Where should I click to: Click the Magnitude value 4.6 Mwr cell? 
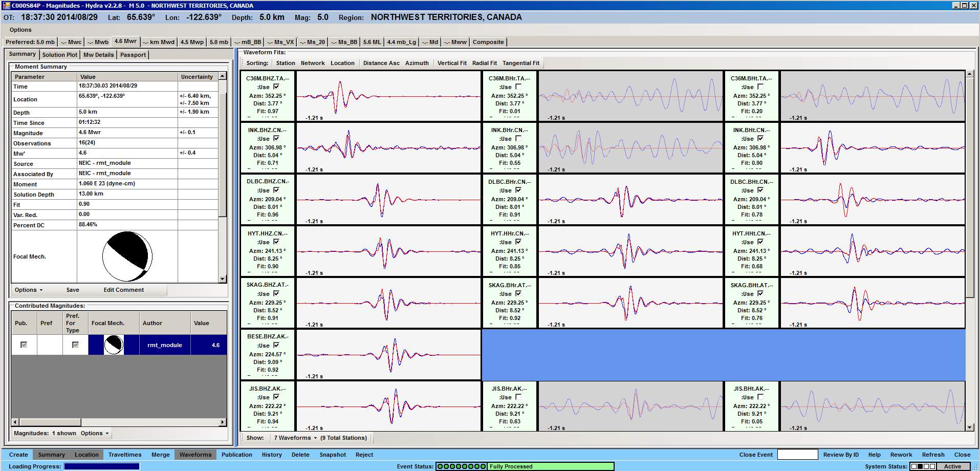pyautogui.click(x=127, y=133)
